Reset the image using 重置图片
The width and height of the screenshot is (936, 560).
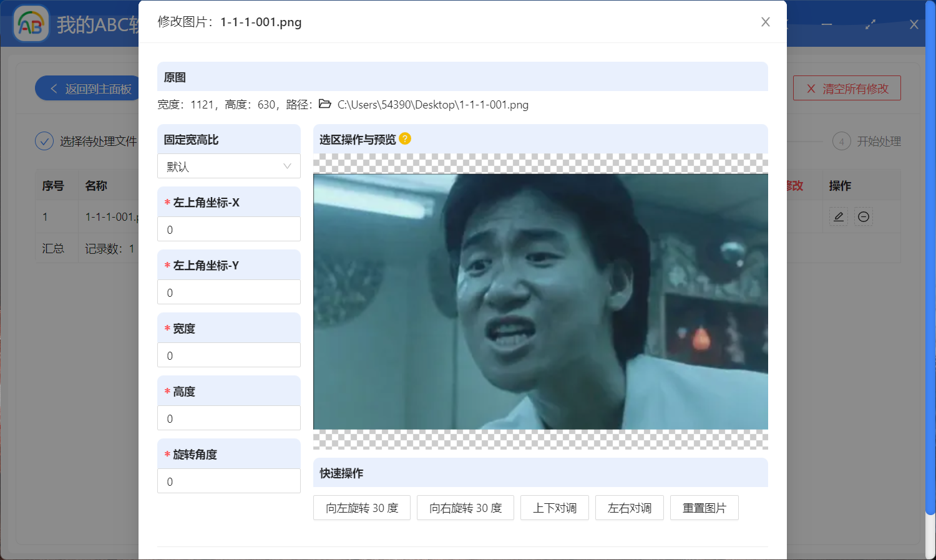[x=704, y=508]
